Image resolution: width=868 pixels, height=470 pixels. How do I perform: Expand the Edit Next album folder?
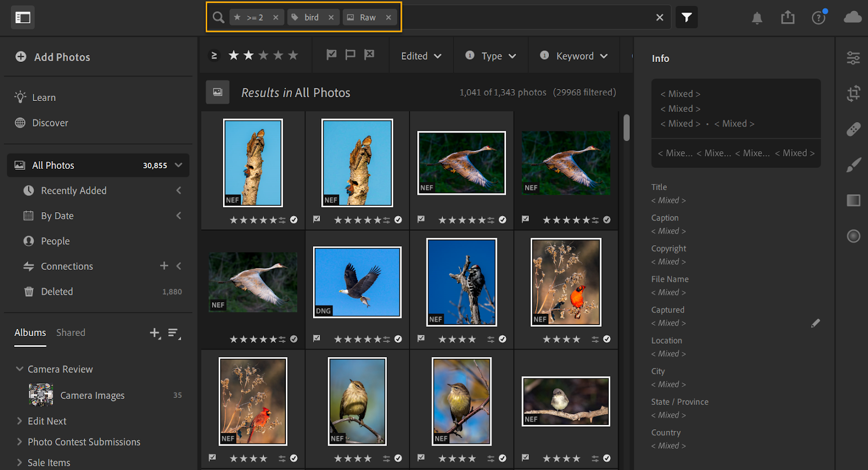(20, 421)
